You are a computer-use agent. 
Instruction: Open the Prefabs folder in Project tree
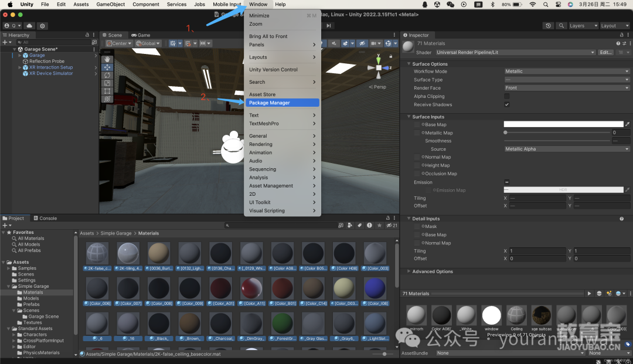click(31, 304)
